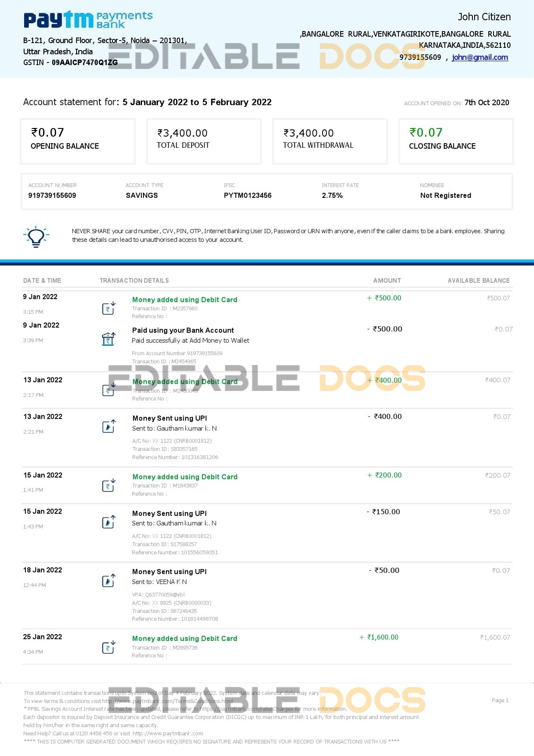Click the debit card icon for 15 Jan 1:41 PM
The width and height of the screenshot is (534, 756).
109,485
